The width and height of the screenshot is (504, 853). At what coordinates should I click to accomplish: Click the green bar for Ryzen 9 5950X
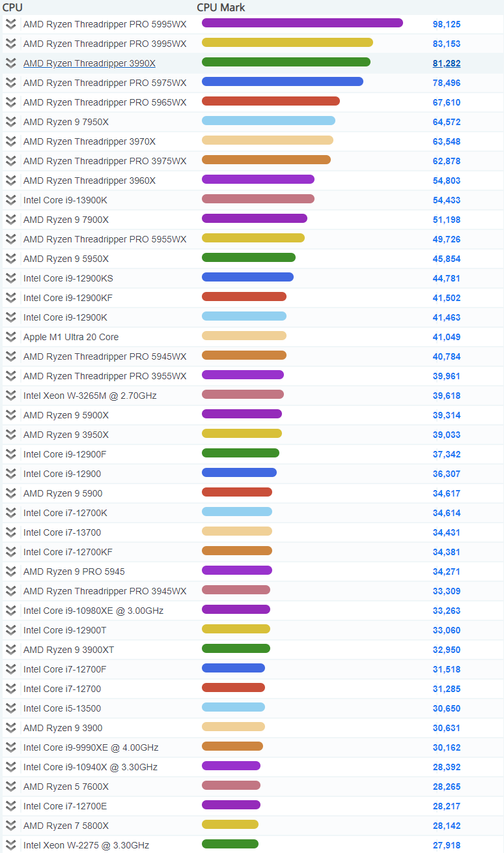tap(249, 257)
